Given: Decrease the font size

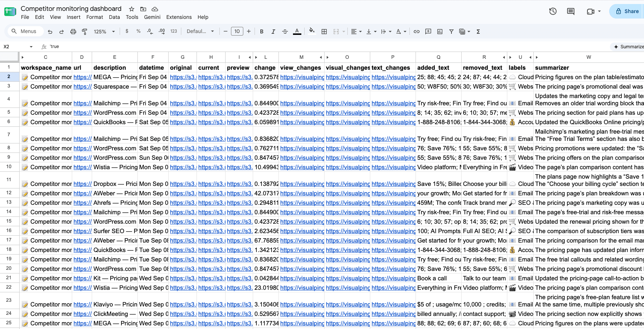Looking at the screenshot, I should coord(226,32).
